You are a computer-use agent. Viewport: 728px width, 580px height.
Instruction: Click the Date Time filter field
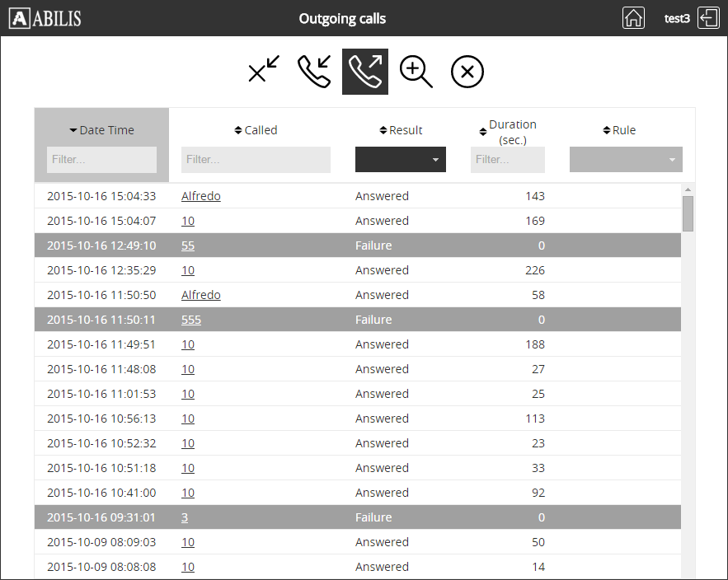pos(101,160)
